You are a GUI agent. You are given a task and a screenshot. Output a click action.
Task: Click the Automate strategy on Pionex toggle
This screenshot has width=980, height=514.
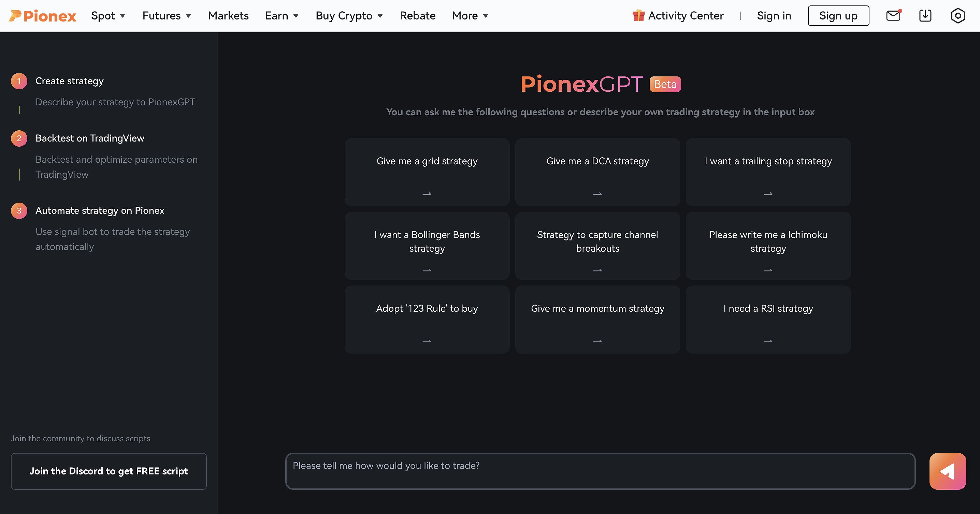pyautogui.click(x=100, y=210)
